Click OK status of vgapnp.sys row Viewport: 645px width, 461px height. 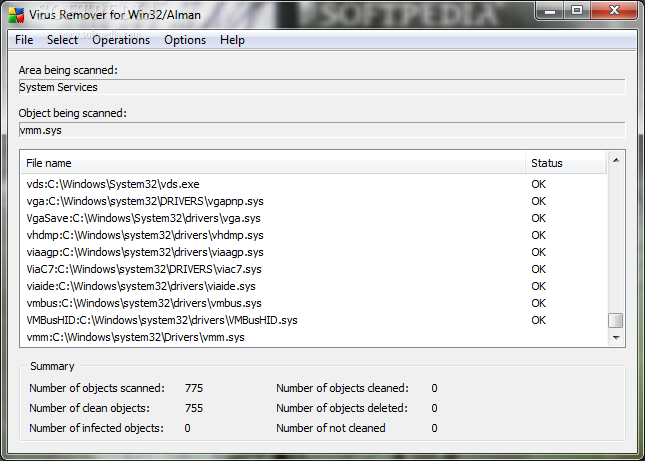click(x=538, y=202)
